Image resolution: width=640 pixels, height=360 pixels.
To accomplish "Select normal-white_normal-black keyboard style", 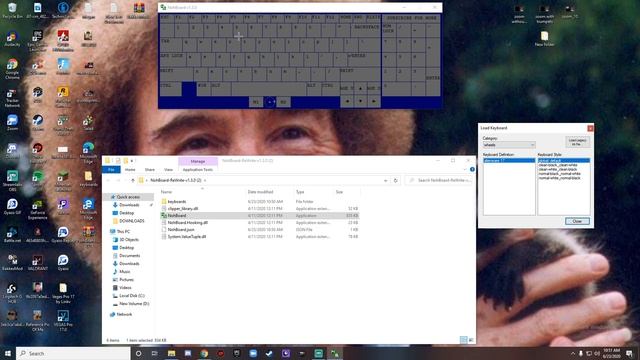I will click(559, 178).
